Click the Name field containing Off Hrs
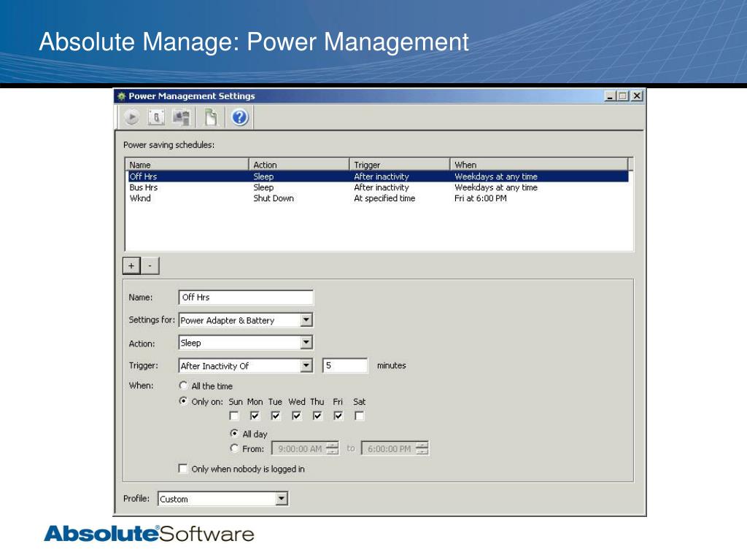The height and width of the screenshot is (560, 747). (x=246, y=297)
